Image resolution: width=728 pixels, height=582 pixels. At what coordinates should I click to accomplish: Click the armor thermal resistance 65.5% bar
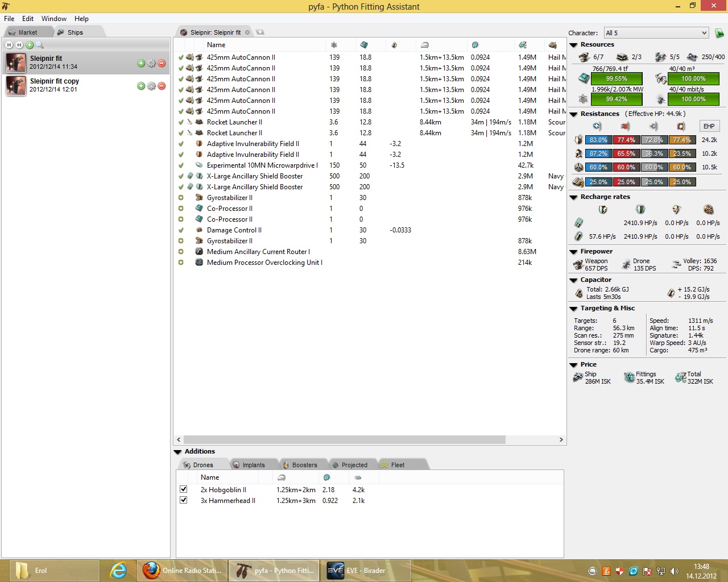tap(626, 153)
